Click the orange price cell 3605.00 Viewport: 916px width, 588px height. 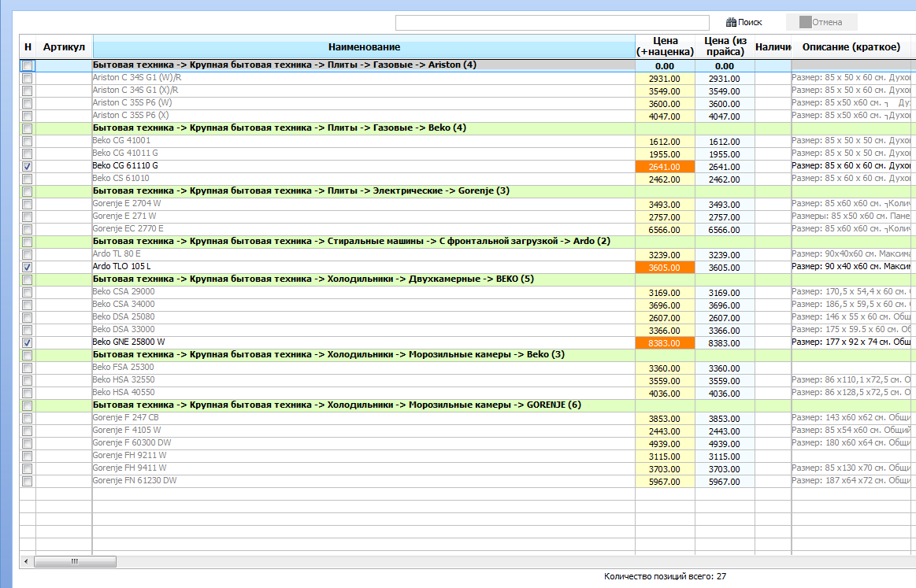click(665, 268)
